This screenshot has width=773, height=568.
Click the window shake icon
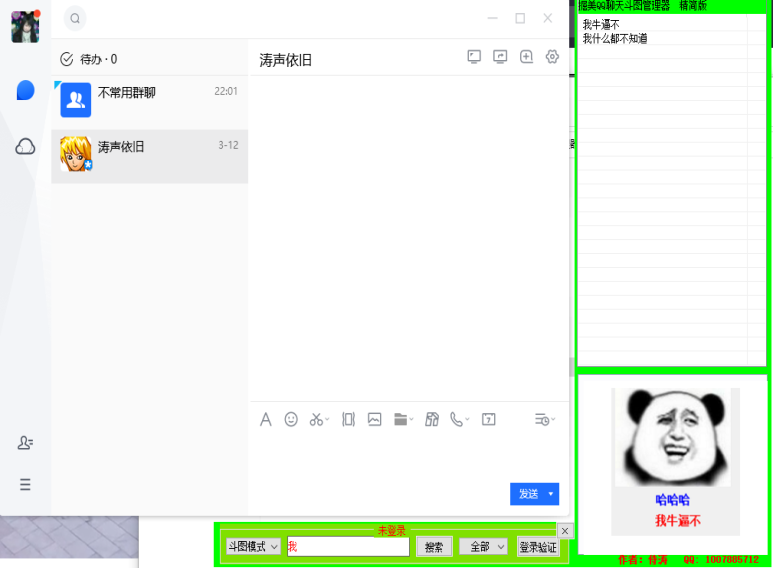(x=349, y=420)
